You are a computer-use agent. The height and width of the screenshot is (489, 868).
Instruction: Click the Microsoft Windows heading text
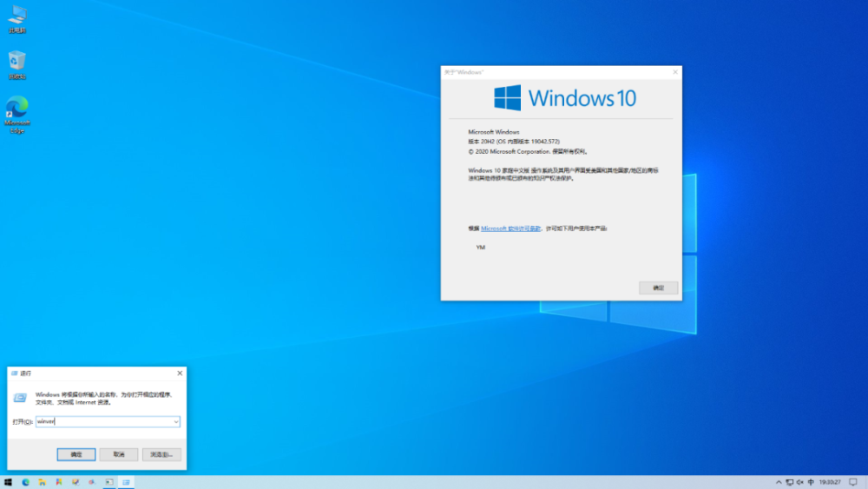(x=494, y=132)
